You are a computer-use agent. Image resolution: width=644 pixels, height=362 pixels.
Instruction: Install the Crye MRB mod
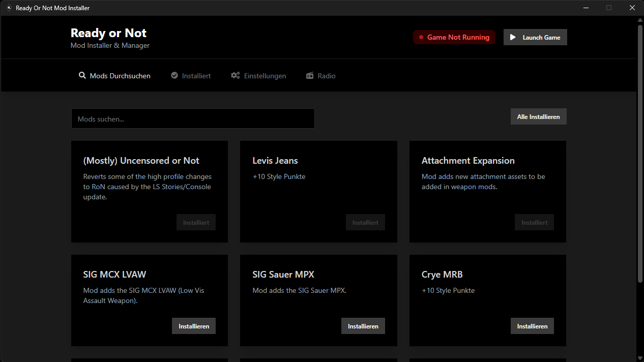[532, 326]
